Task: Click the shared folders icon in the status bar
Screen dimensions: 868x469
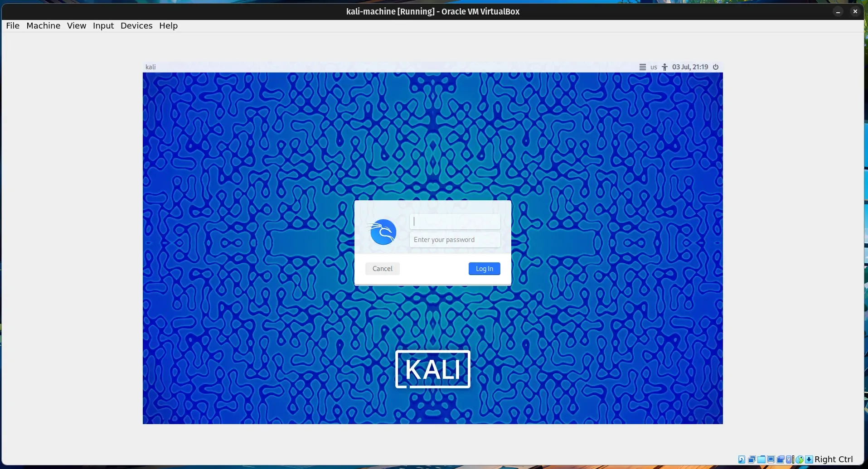Action: pyautogui.click(x=761, y=459)
